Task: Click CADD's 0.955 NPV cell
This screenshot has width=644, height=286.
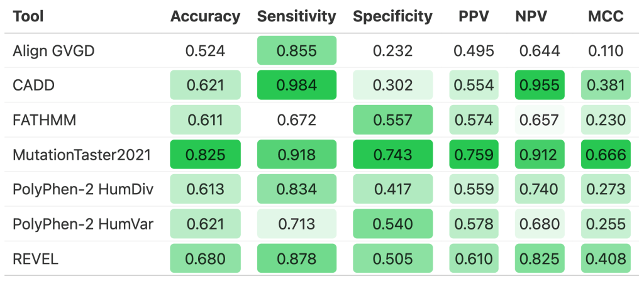Action: [539, 85]
